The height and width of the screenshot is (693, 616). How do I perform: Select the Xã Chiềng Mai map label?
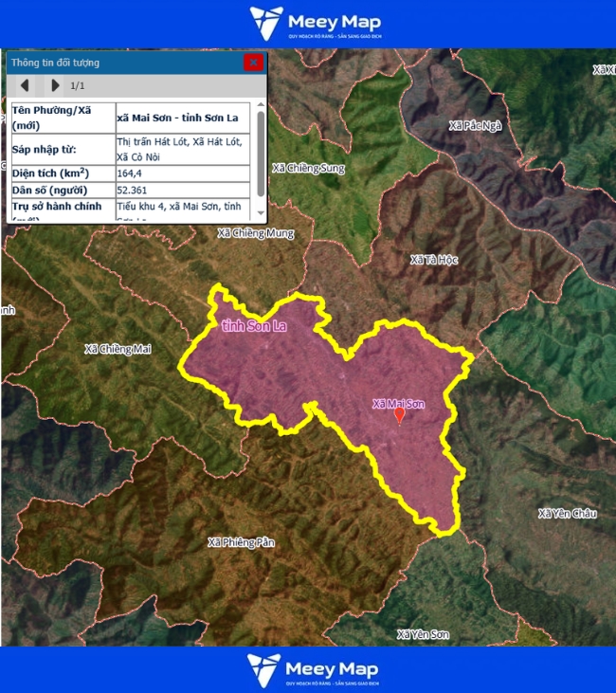pyautogui.click(x=118, y=349)
